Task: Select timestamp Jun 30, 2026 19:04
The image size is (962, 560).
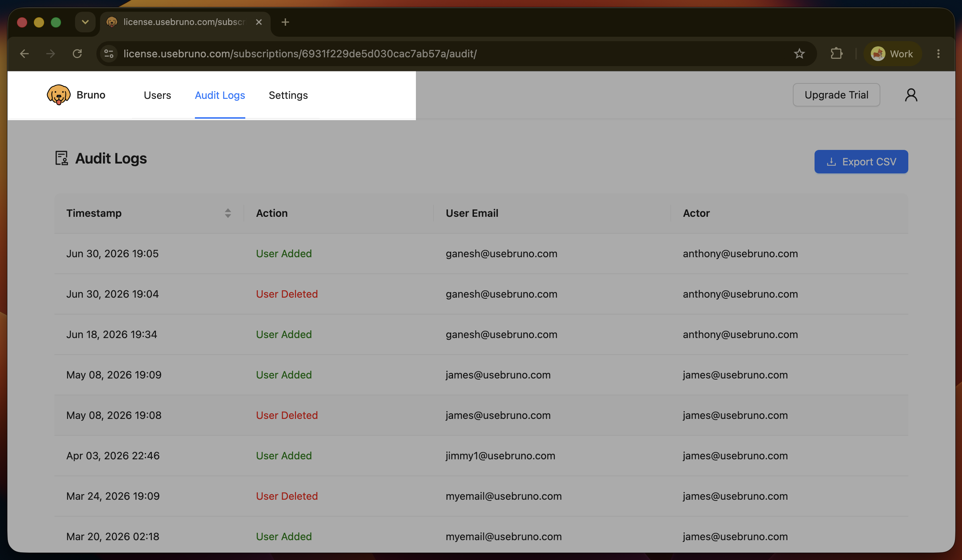Action: pyautogui.click(x=112, y=294)
